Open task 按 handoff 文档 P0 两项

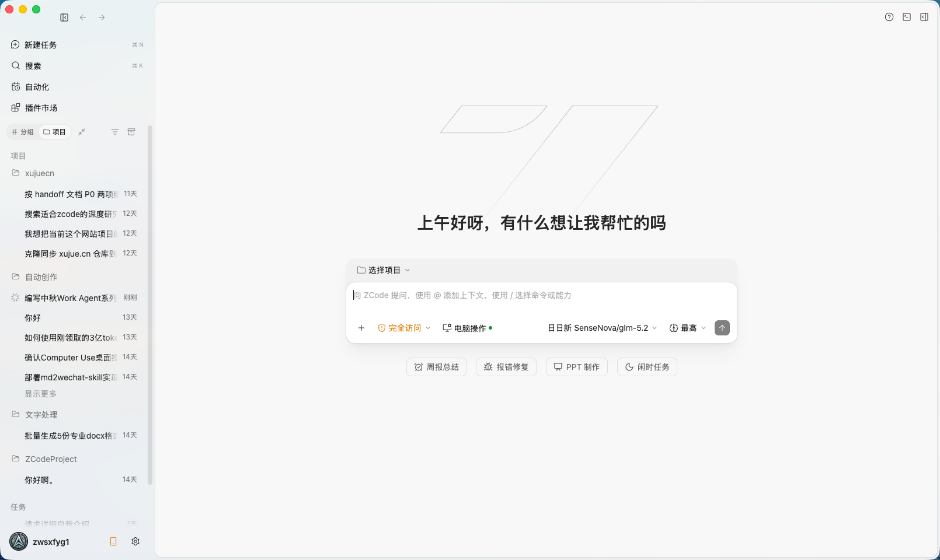(x=76, y=194)
